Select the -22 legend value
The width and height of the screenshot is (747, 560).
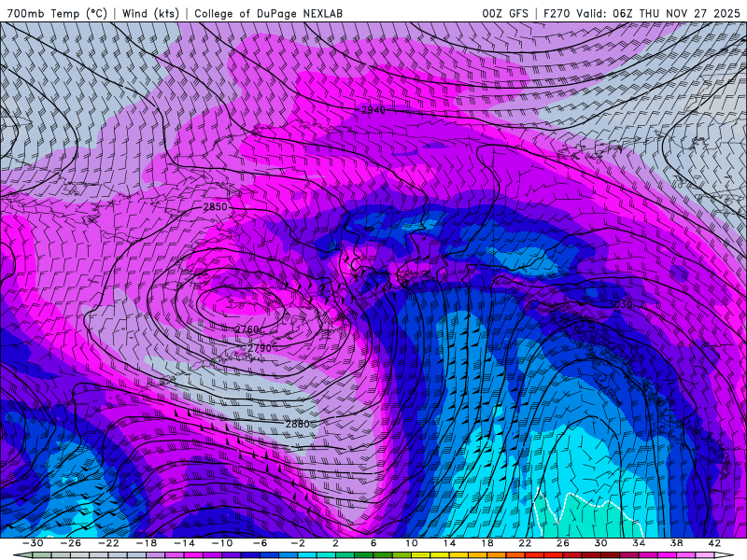108,543
